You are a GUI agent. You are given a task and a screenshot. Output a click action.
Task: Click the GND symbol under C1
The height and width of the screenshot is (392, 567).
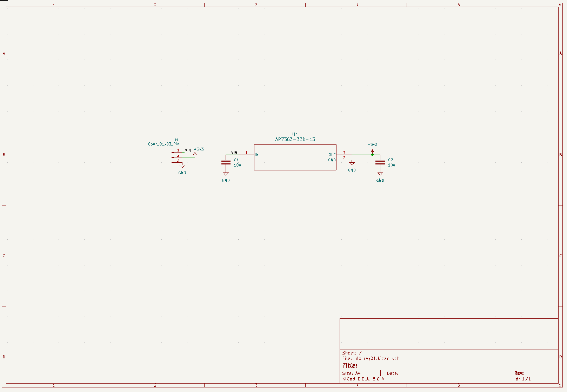[x=226, y=174]
